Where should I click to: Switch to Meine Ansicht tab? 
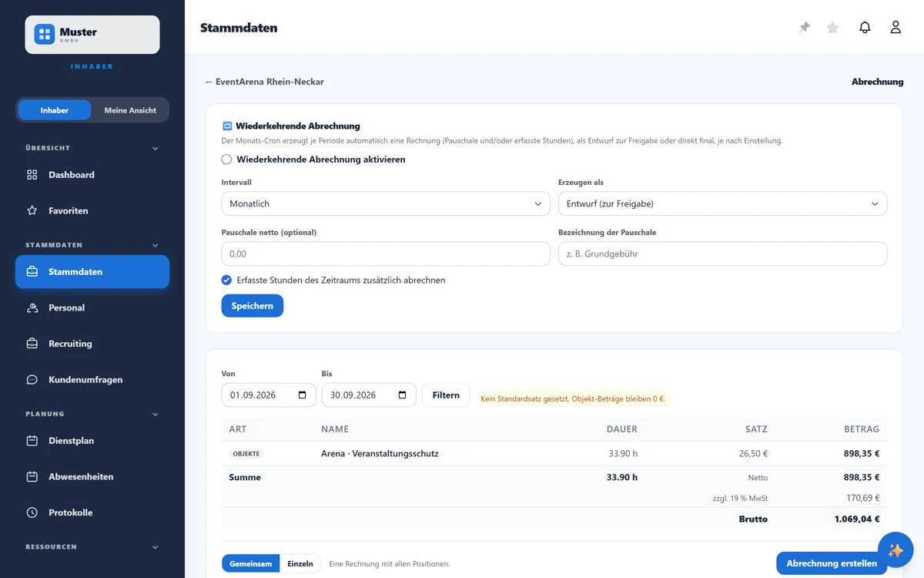130,110
